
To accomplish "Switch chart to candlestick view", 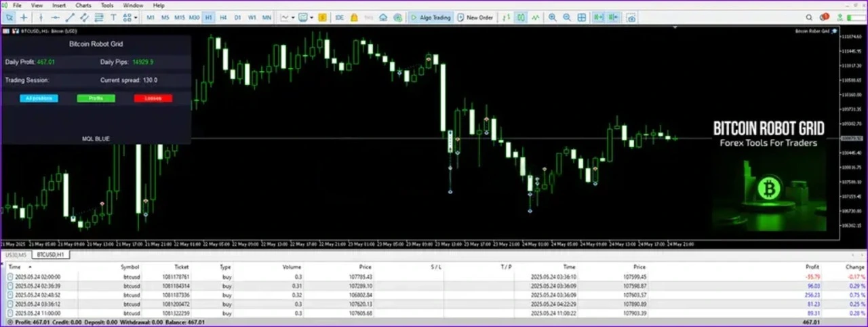I will (x=521, y=18).
